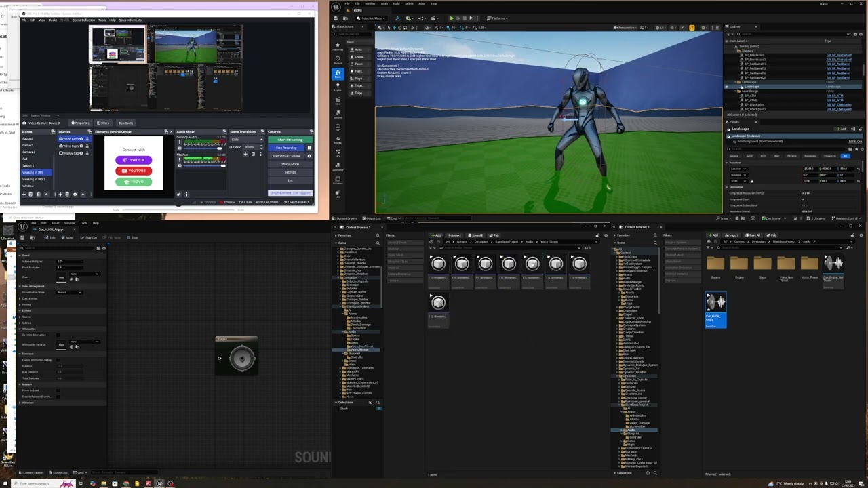The width and height of the screenshot is (868, 488).
Task: Click the transition Duration stepper in OBS
Action: (x=261, y=147)
